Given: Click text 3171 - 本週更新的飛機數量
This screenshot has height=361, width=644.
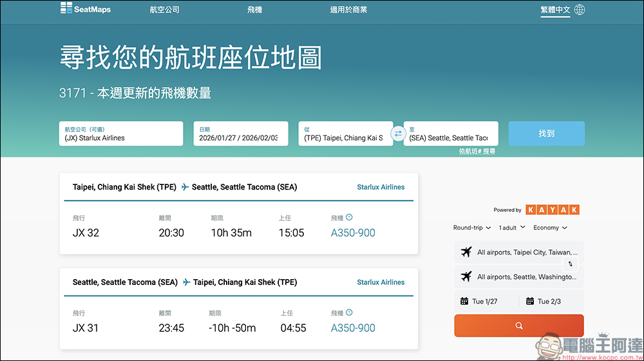Looking at the screenshot, I should pos(135,93).
